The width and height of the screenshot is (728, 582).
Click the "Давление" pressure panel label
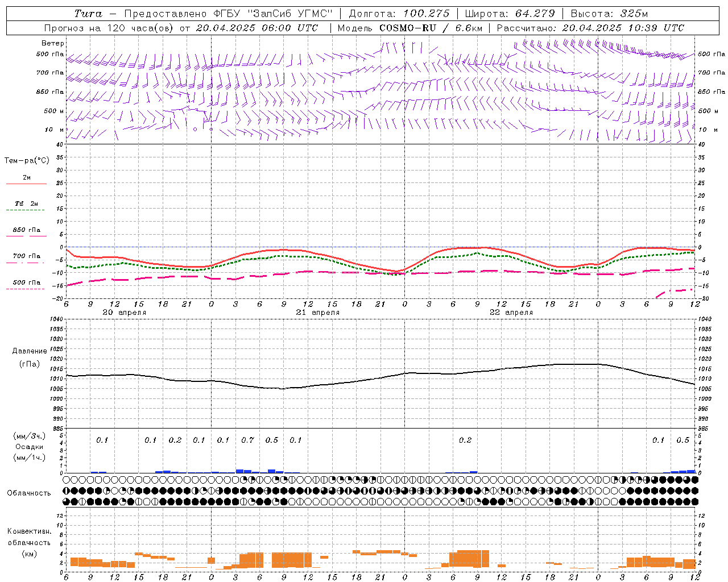[x=30, y=351]
